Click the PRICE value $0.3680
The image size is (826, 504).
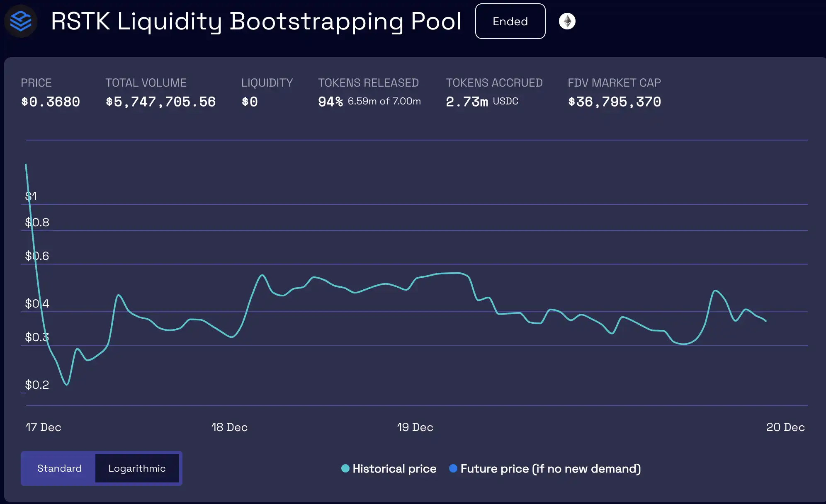51,102
